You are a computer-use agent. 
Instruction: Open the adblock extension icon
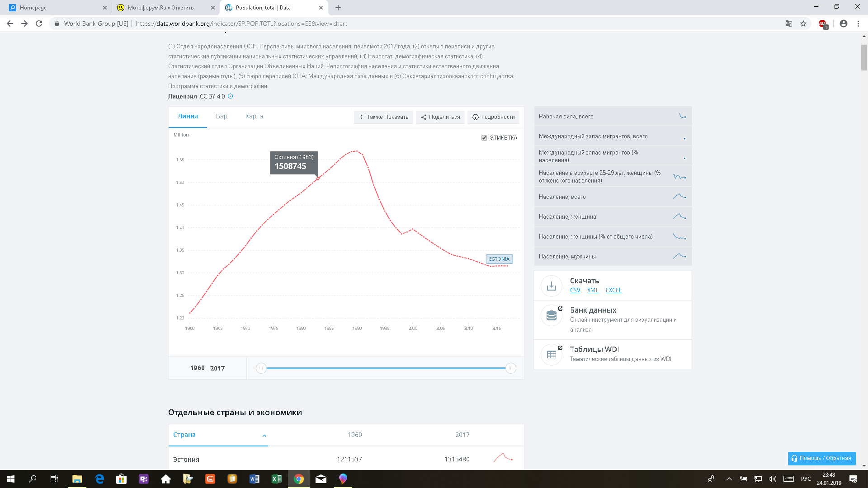822,23
